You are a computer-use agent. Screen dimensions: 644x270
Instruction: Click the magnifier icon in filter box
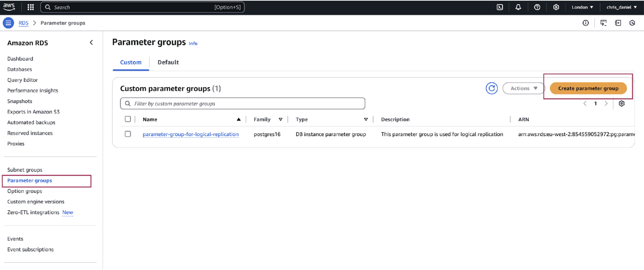pos(128,103)
